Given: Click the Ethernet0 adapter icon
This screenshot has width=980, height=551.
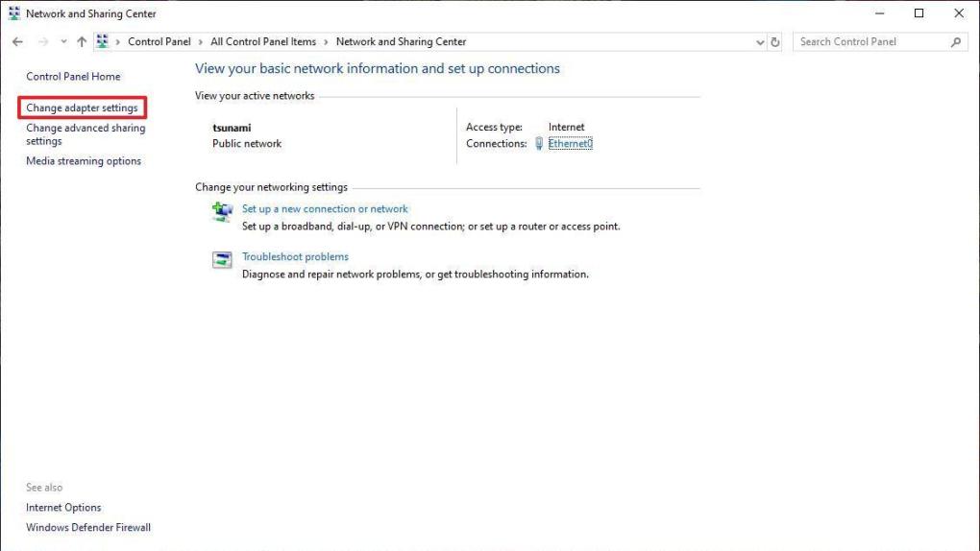Looking at the screenshot, I should [539, 144].
